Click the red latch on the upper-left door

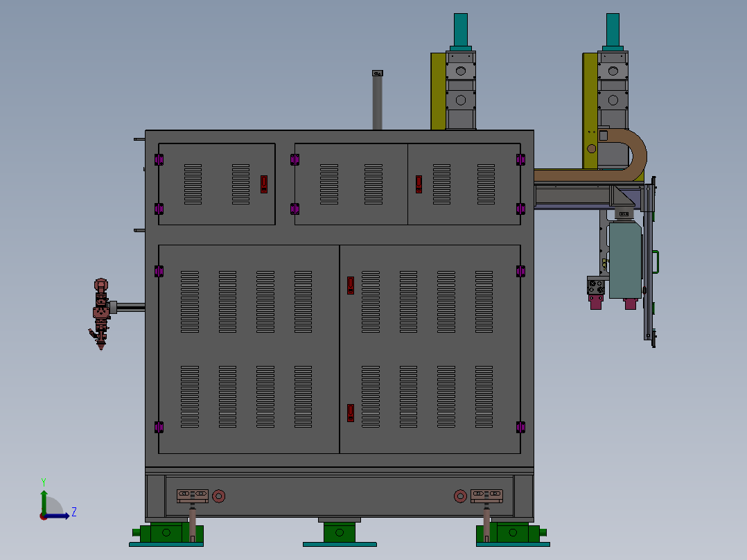pos(264,184)
